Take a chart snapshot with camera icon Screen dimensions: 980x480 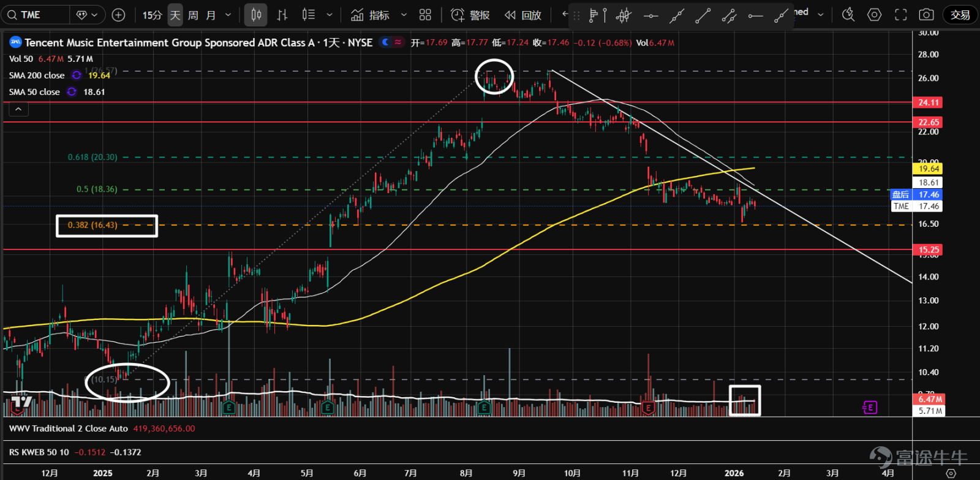pos(927,15)
